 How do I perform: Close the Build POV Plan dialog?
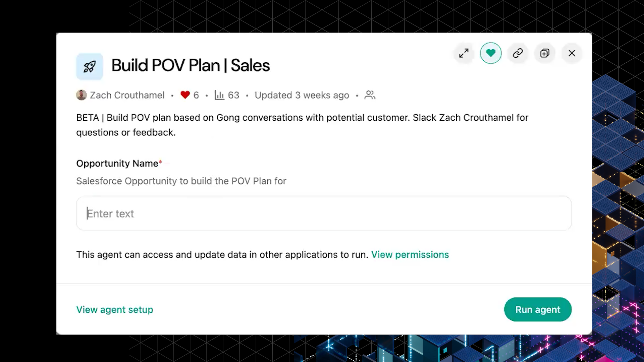coord(572,53)
